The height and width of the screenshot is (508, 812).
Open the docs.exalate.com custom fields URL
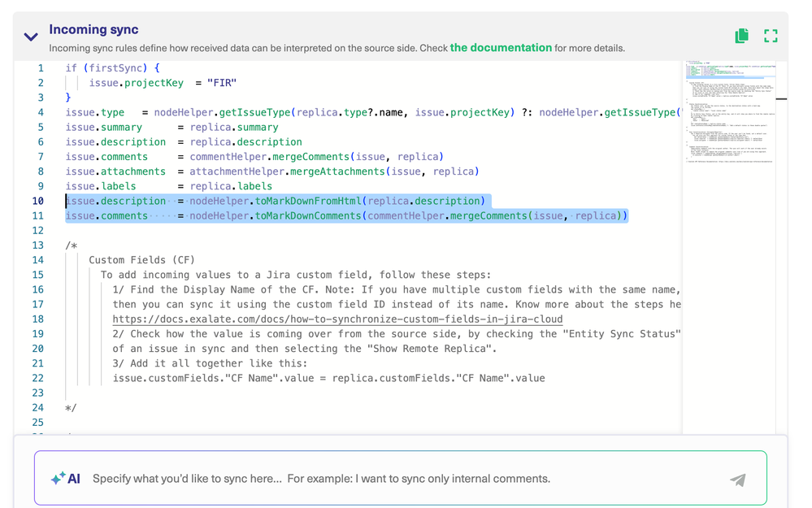pyautogui.click(x=337, y=319)
